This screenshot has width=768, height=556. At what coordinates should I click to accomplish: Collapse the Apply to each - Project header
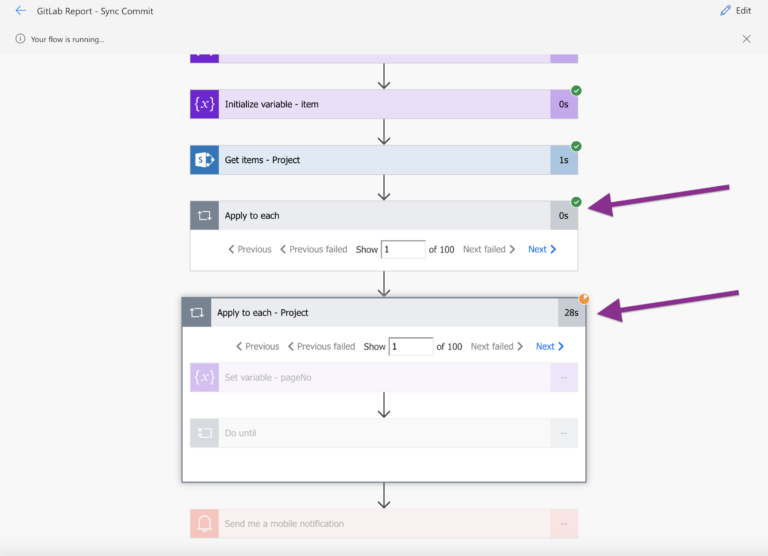[384, 313]
